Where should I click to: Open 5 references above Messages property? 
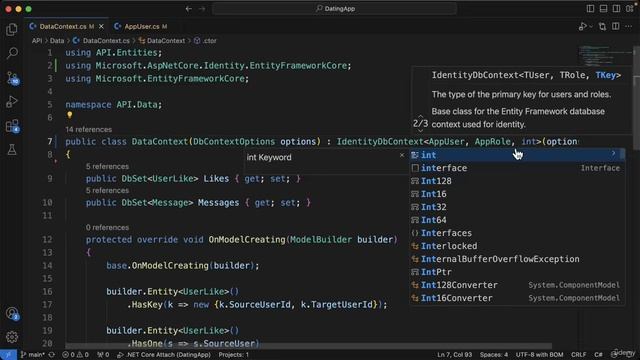tap(107, 191)
